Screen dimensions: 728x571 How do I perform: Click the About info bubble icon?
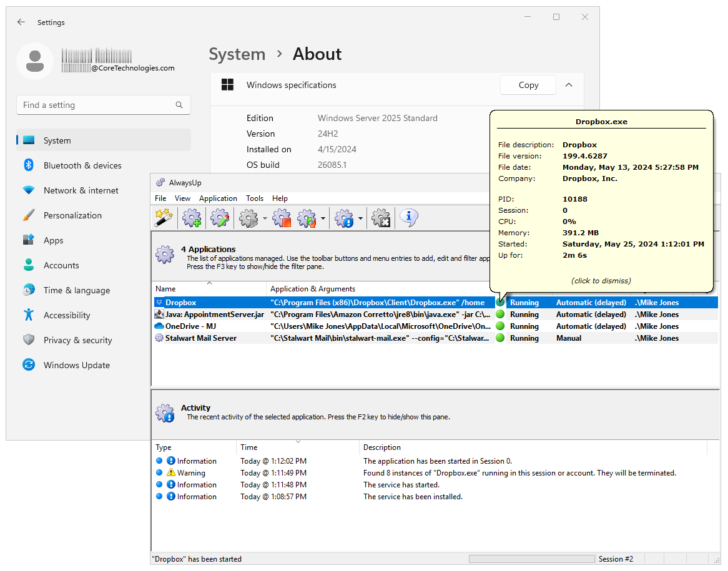pos(408,217)
